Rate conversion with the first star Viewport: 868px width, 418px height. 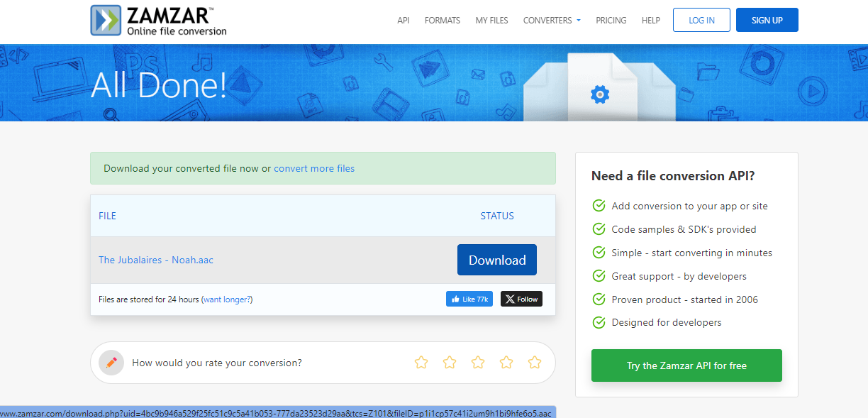click(421, 363)
